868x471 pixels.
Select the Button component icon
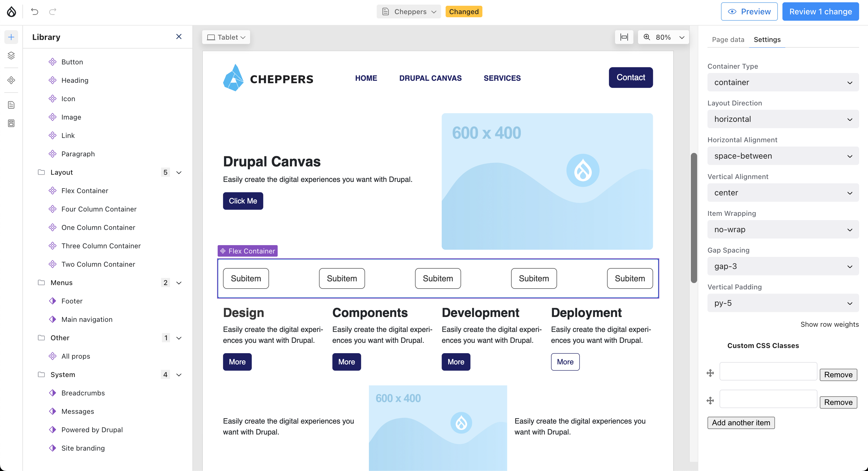tap(53, 62)
